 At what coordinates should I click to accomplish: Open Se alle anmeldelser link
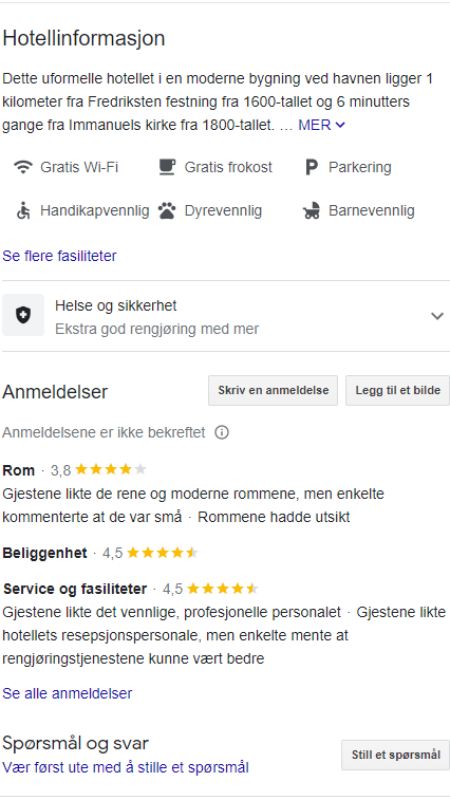click(x=67, y=693)
